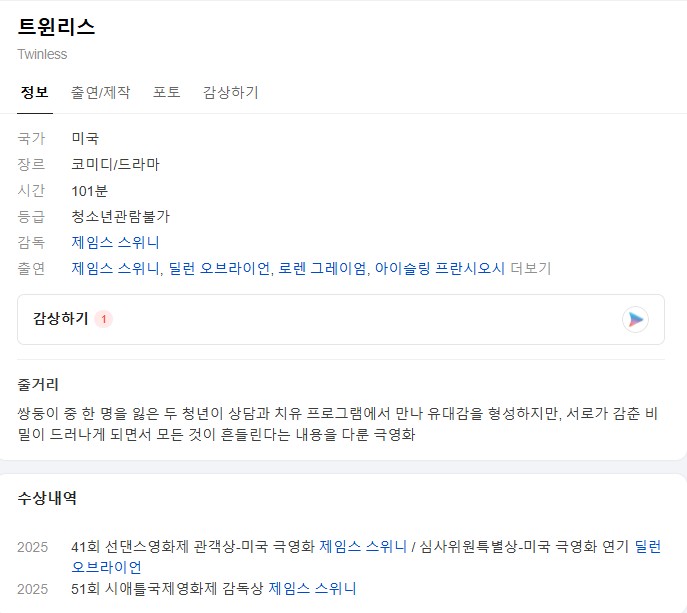
Task: Open the 아이슬링 프란시오시 cast link
Action: click(x=439, y=268)
